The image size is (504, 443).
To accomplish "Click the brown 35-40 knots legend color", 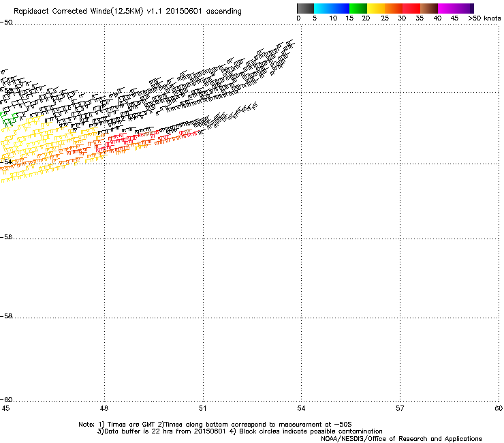I will point(429,8).
